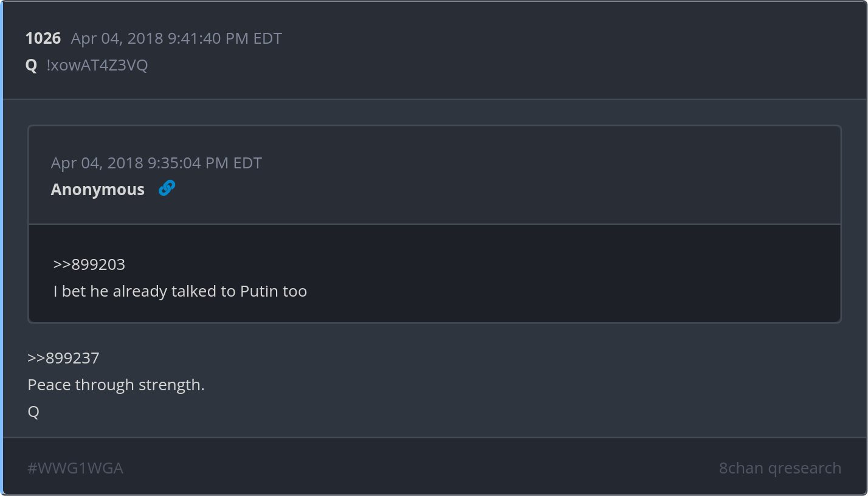Click the quoted post timestamp 9:35:04 PM EDT
Viewport: 868px width, 496px height.
(156, 164)
